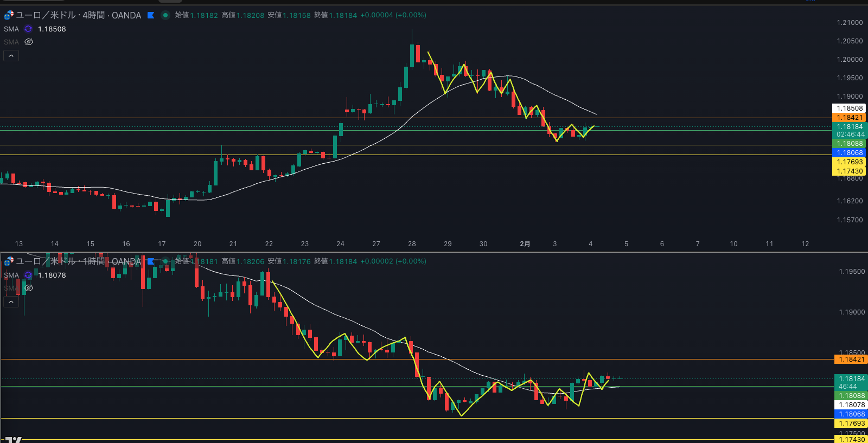The height and width of the screenshot is (443, 868).
Task: Collapse the indicator legend on the 1-hour chart
Action: pos(11,302)
